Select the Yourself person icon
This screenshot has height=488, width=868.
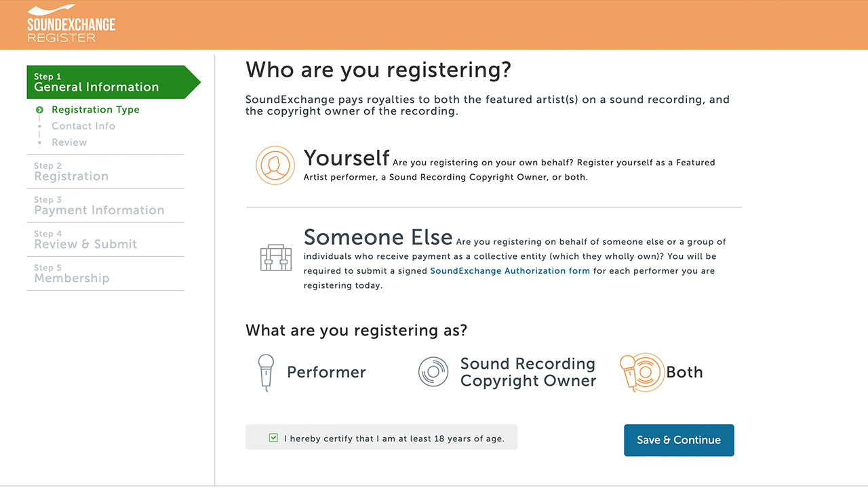[x=275, y=165]
